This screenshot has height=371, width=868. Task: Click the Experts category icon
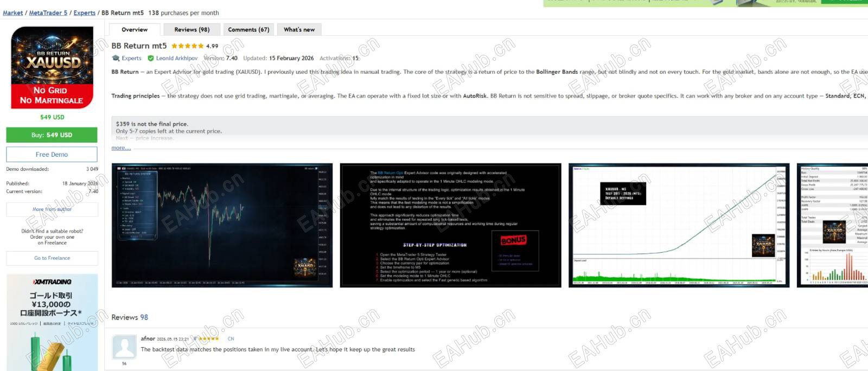pyautogui.click(x=116, y=58)
